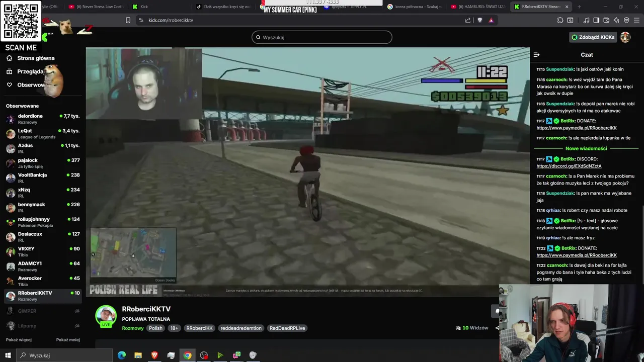644x362 pixels.
Task: Open Dosiaczux channel in sidebar
Action: 43,237
